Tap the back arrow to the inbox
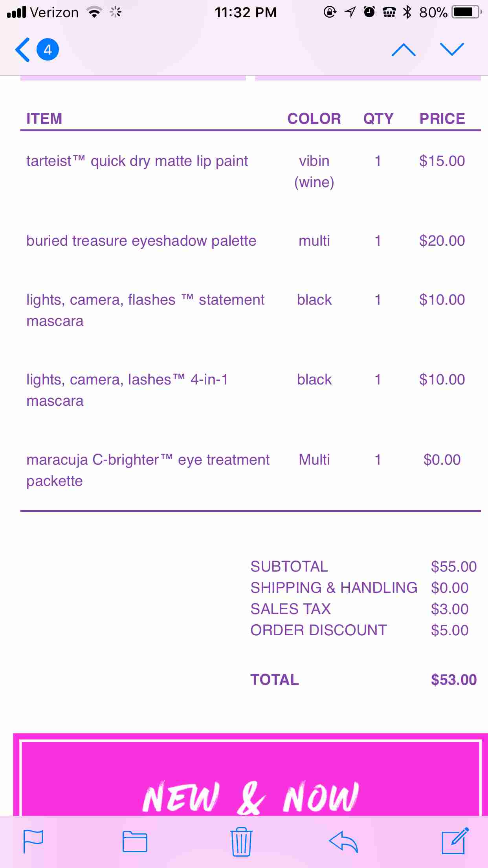Screen dimensions: 488x868 (x=23, y=50)
